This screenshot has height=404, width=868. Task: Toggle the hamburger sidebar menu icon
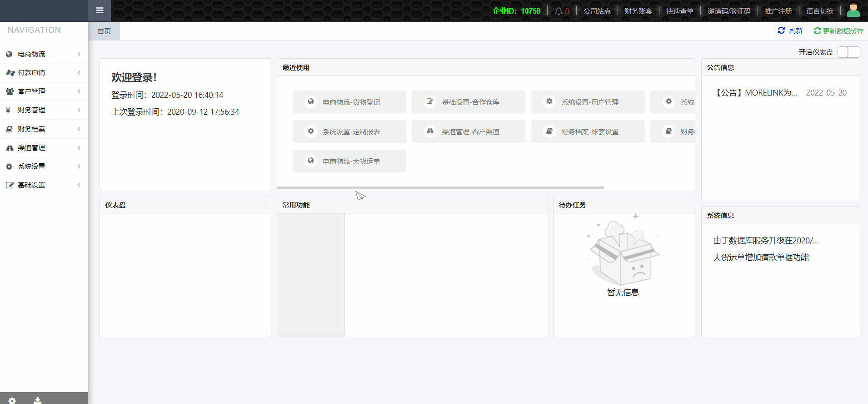pos(100,10)
